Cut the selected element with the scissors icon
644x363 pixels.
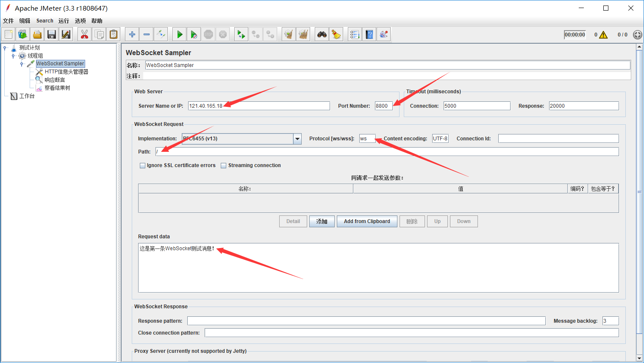click(85, 34)
